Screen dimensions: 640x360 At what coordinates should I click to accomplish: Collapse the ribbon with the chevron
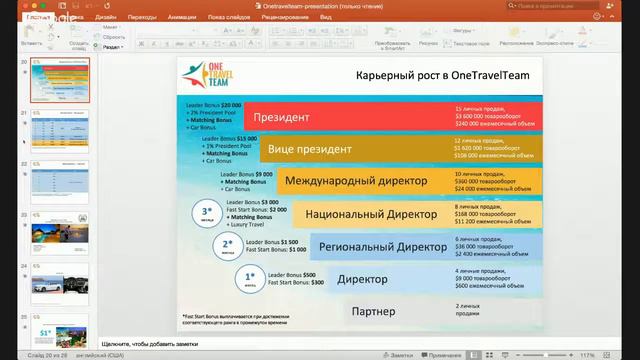612,17
